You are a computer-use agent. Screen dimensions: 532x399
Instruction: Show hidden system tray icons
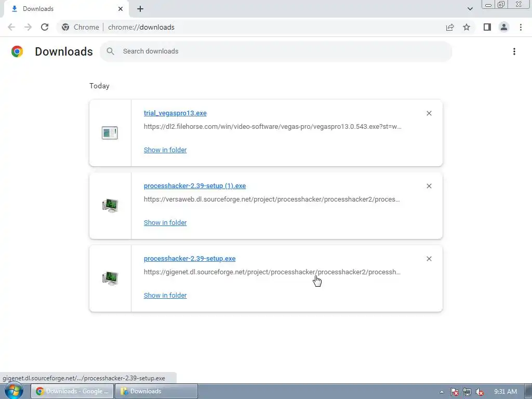click(x=442, y=392)
